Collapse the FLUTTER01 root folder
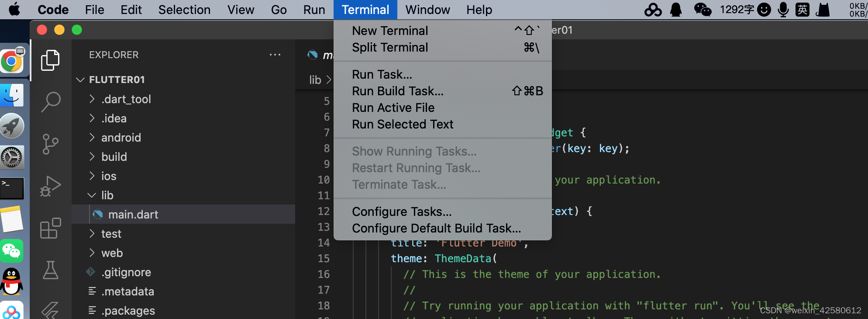 [x=80, y=80]
